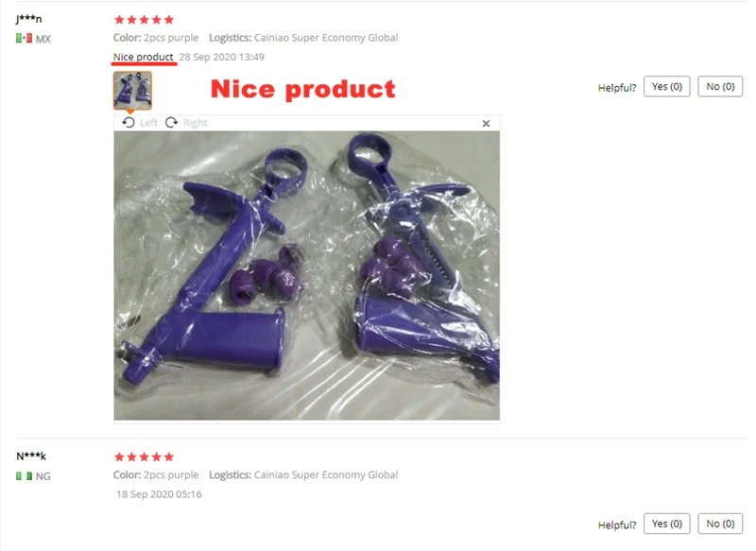This screenshot has height=551, width=756.
Task: Click the NG country code
Action: [x=43, y=476]
